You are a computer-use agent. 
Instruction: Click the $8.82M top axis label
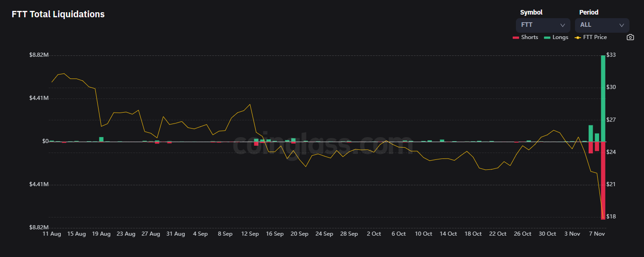(x=39, y=55)
